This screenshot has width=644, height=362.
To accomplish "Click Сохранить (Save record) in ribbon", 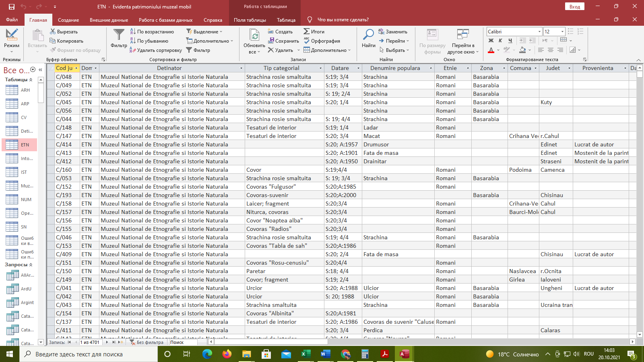I will click(x=283, y=41).
